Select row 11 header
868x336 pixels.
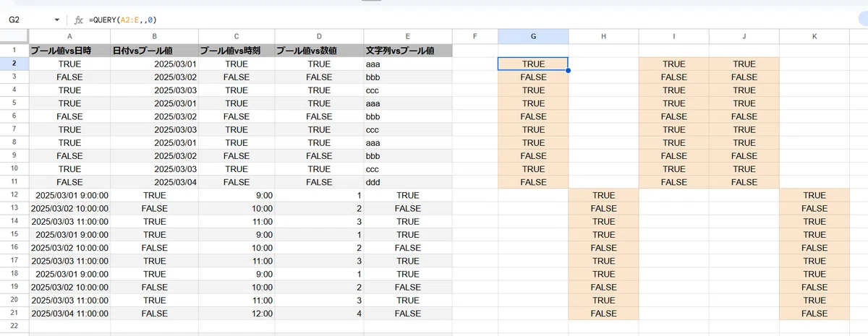[x=14, y=182]
